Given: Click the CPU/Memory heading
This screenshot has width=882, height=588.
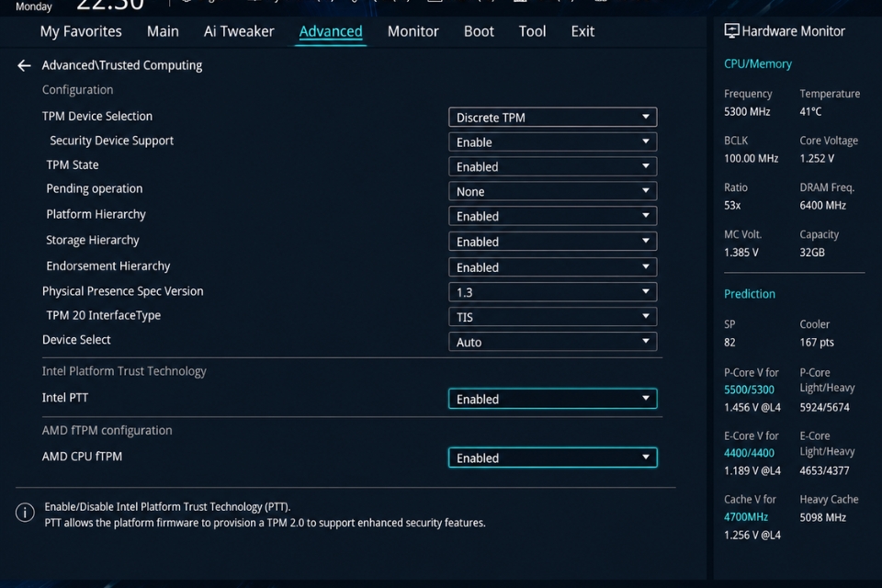Looking at the screenshot, I should click(x=758, y=64).
